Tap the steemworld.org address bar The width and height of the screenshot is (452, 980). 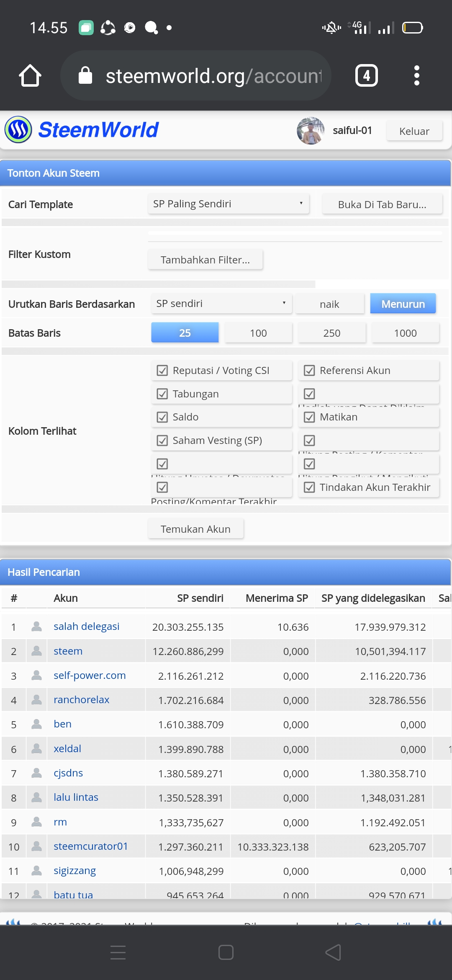196,75
